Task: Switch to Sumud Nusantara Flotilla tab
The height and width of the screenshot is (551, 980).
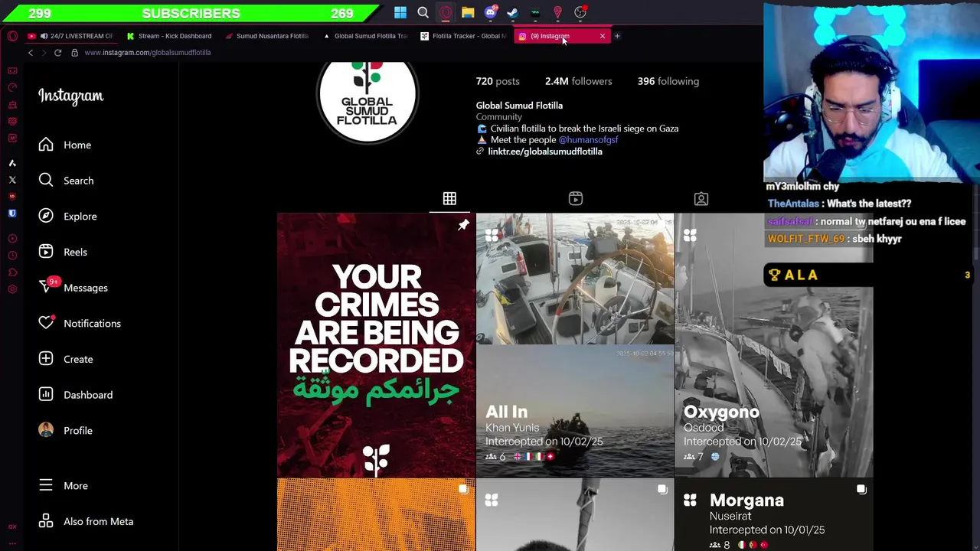Action: [267, 36]
